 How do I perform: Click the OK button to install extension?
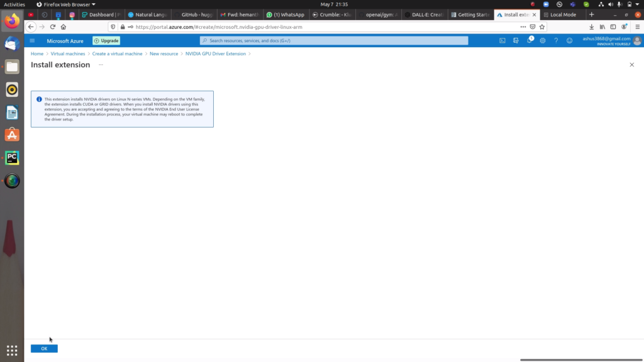[x=43, y=348]
